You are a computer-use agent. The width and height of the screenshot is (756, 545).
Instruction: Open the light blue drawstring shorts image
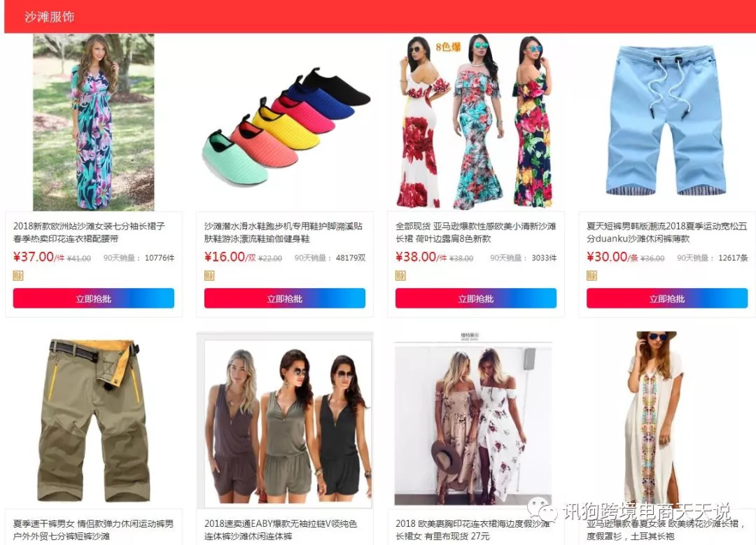pyautogui.click(x=666, y=120)
